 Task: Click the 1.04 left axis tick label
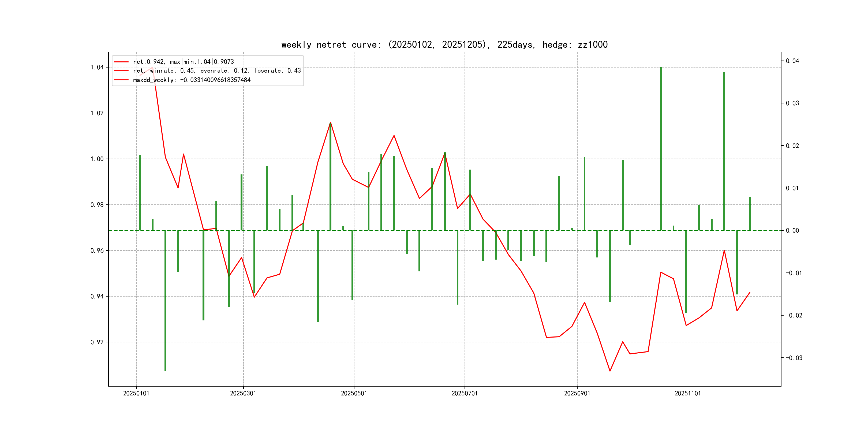tap(97, 68)
